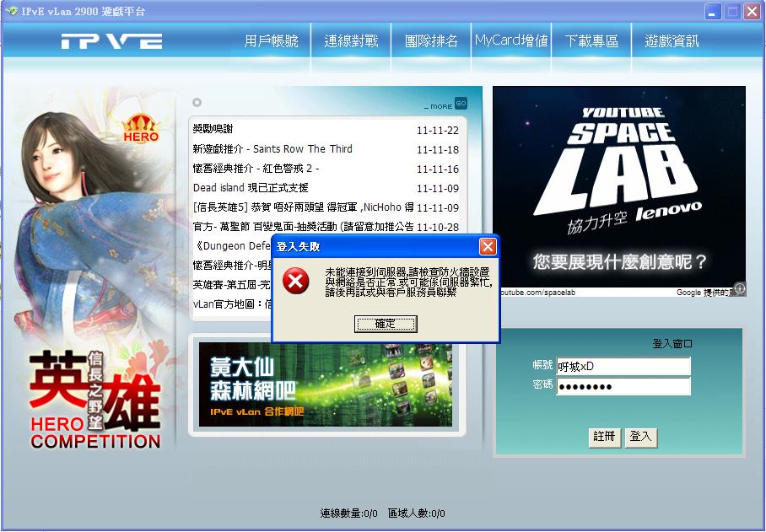The width and height of the screenshot is (766, 532).
Task: Open the MyCard增值 menu tab
Action: click(x=511, y=40)
